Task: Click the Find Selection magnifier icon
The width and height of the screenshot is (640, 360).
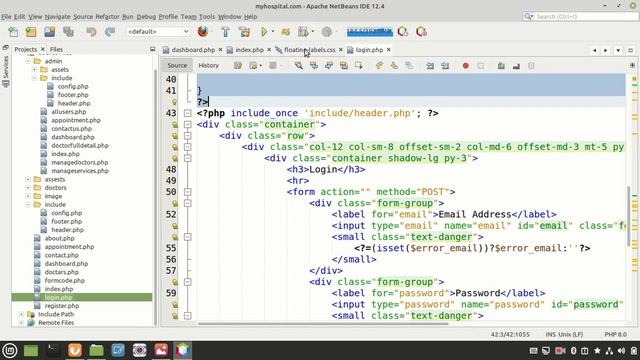Action: pyautogui.click(x=299, y=65)
